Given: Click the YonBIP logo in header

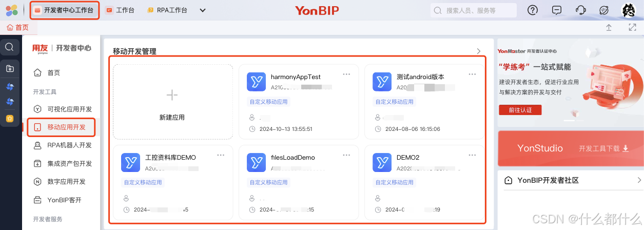Looking at the screenshot, I should click(317, 10).
